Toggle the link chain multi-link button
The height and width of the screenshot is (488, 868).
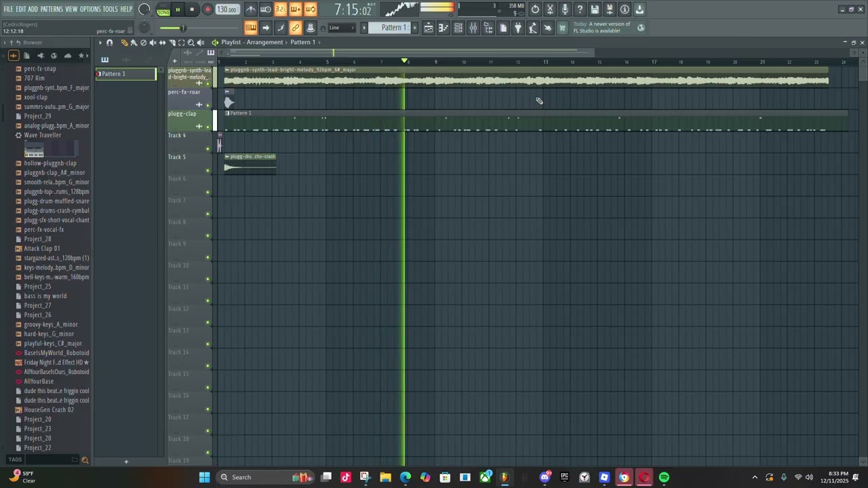coord(295,28)
